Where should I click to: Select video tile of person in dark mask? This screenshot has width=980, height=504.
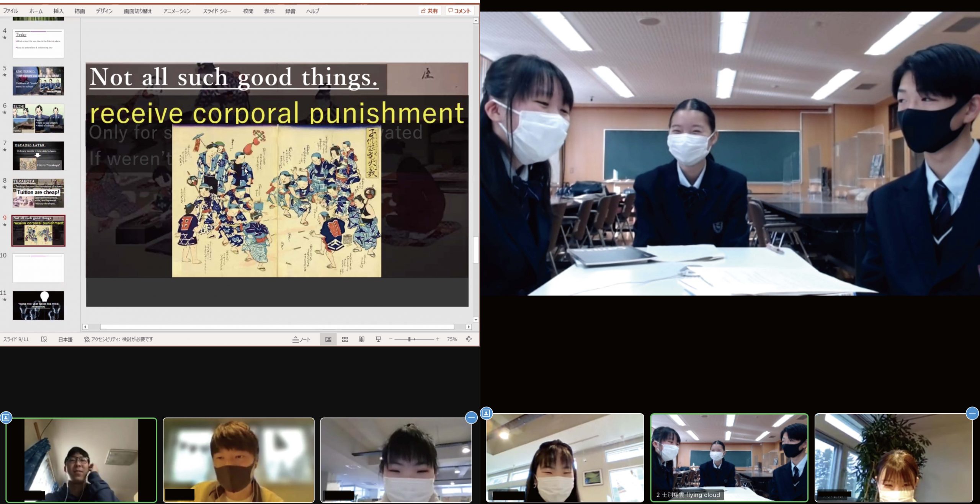(238, 460)
